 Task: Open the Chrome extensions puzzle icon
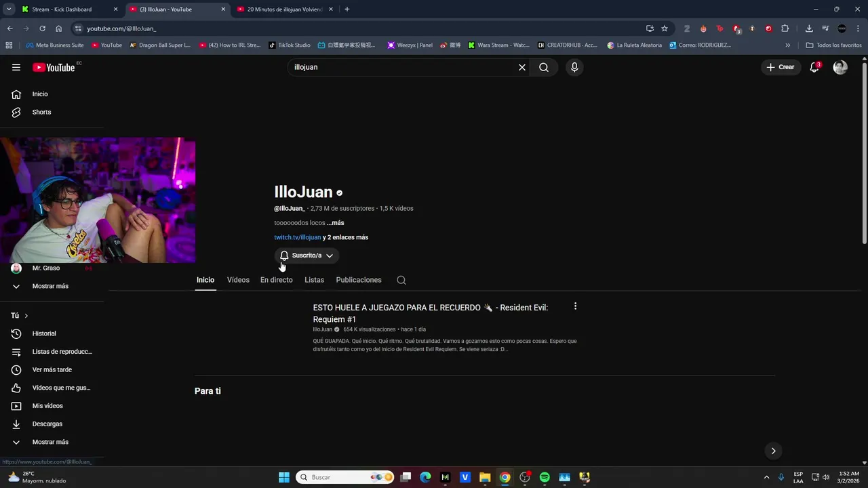coord(785,28)
